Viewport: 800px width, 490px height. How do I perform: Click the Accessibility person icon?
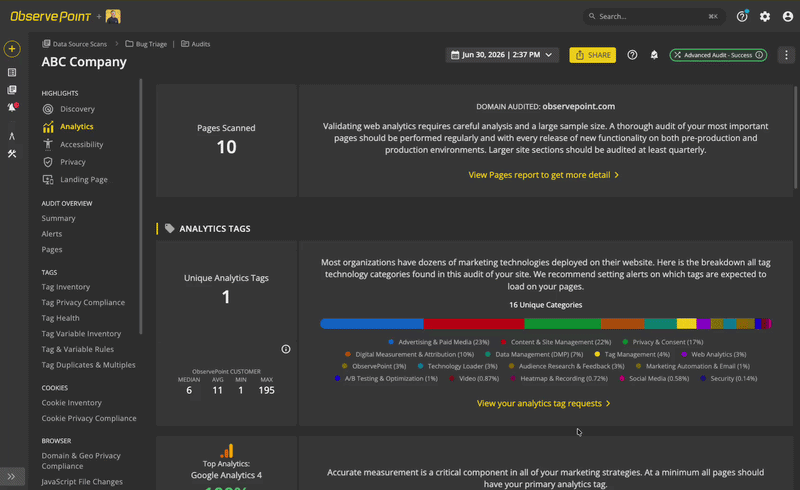pyautogui.click(x=48, y=144)
